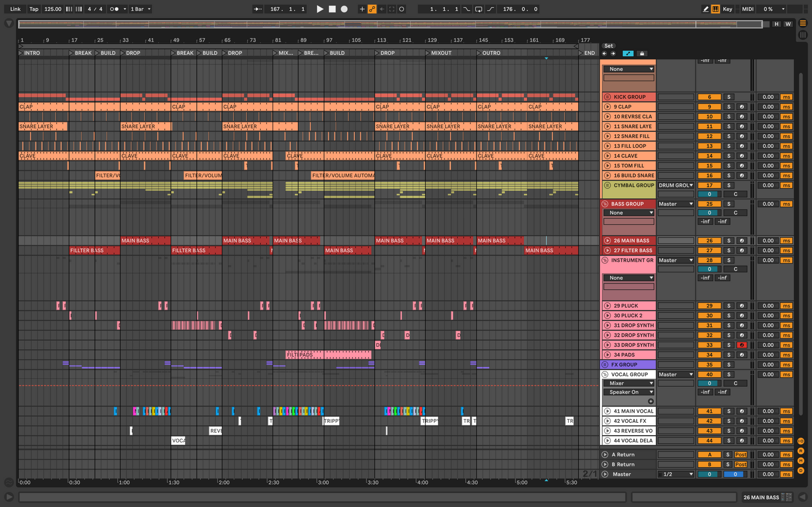Enable Draw Mode pencil icon
Viewport: 812px width, 507px height.
click(x=706, y=9)
